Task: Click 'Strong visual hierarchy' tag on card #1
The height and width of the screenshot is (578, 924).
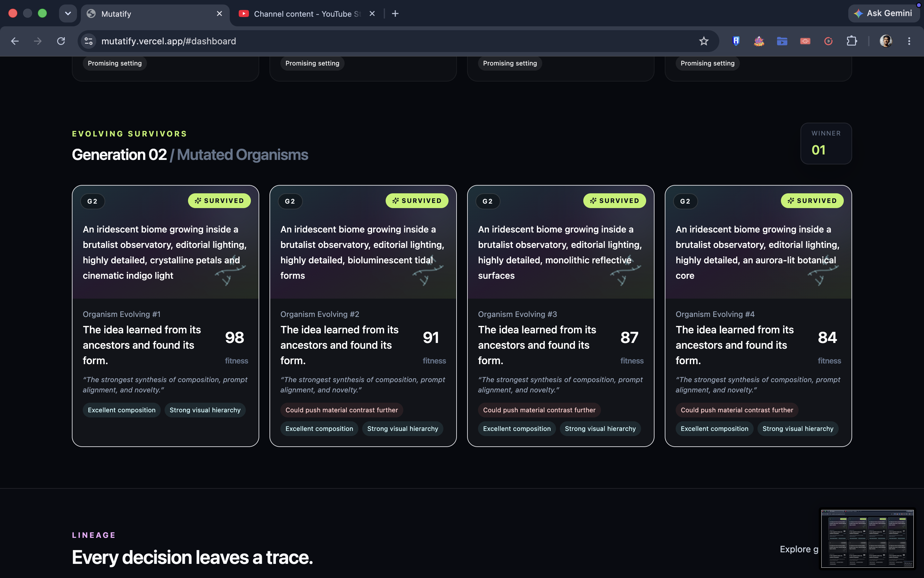Action: (x=205, y=410)
